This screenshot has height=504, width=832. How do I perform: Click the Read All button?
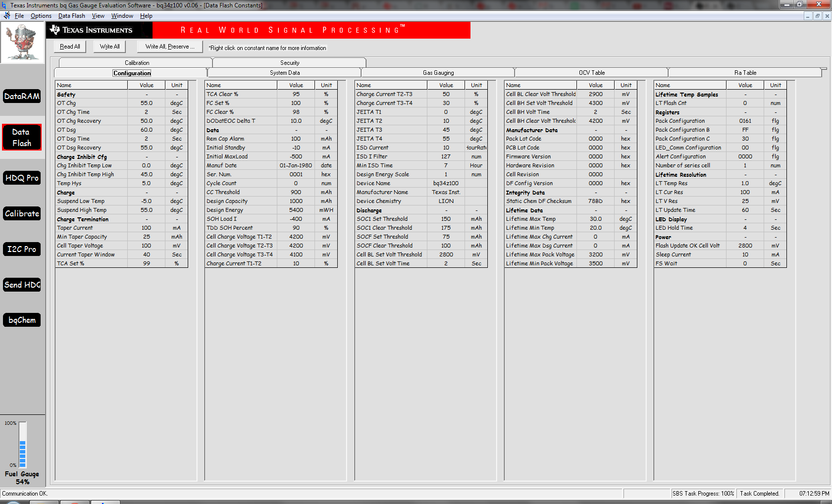pos(70,47)
